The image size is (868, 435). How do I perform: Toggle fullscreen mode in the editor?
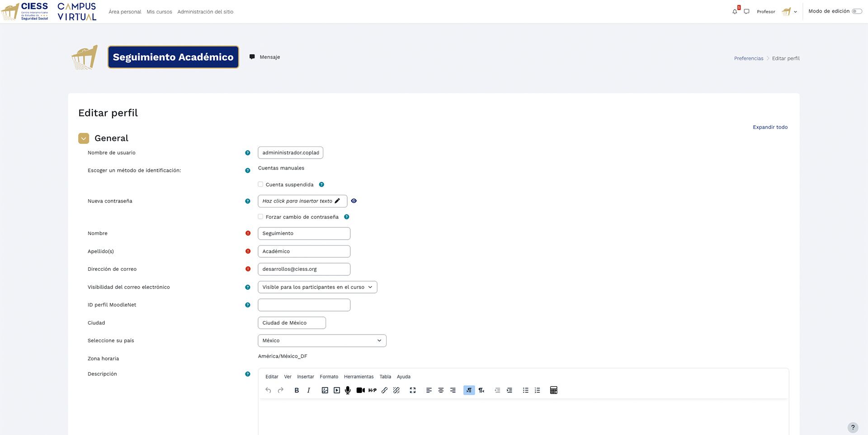coord(412,390)
